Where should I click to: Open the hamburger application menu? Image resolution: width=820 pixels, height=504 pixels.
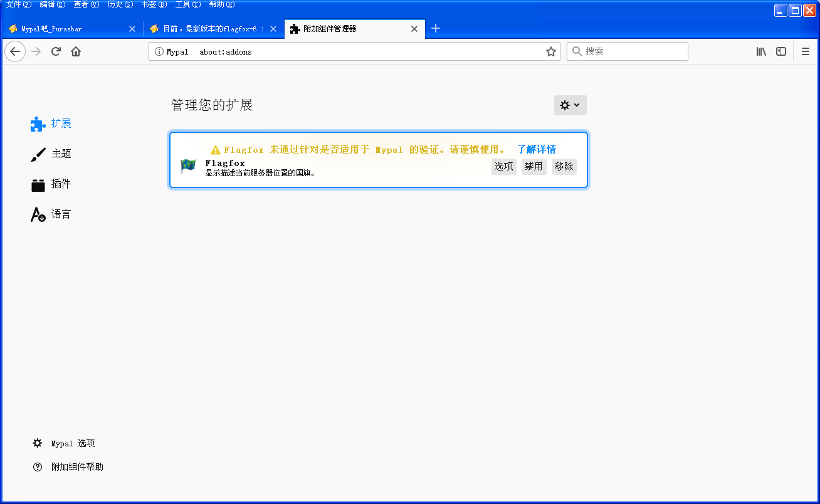806,51
